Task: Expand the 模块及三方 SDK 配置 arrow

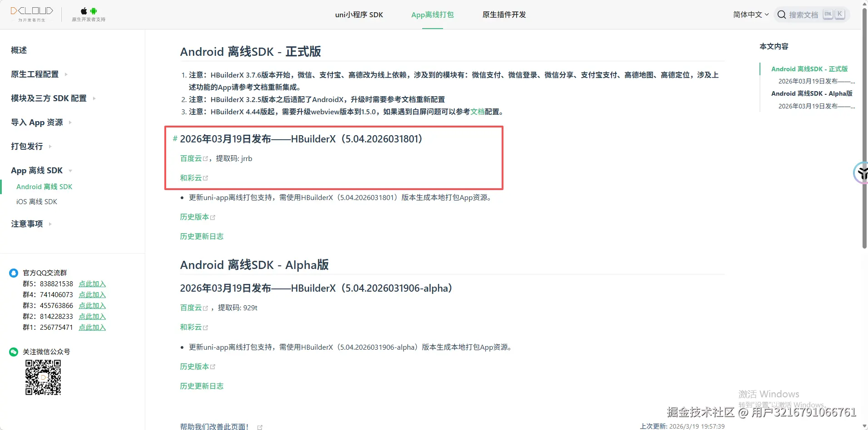Action: tap(94, 98)
